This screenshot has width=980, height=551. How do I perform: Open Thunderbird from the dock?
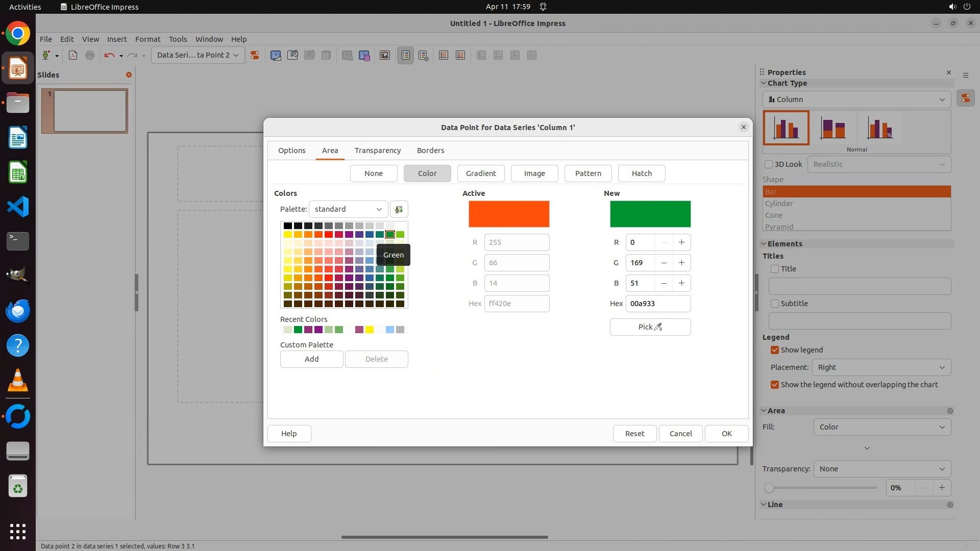(x=18, y=311)
